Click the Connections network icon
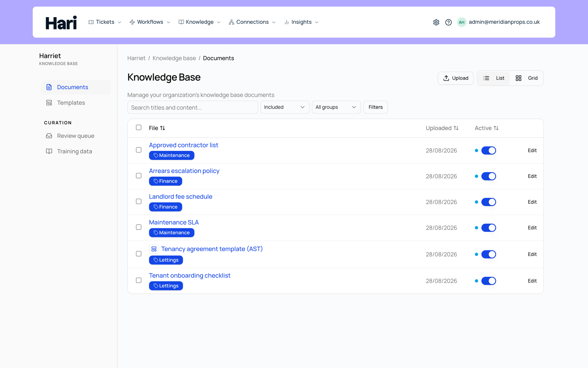 [x=231, y=22]
